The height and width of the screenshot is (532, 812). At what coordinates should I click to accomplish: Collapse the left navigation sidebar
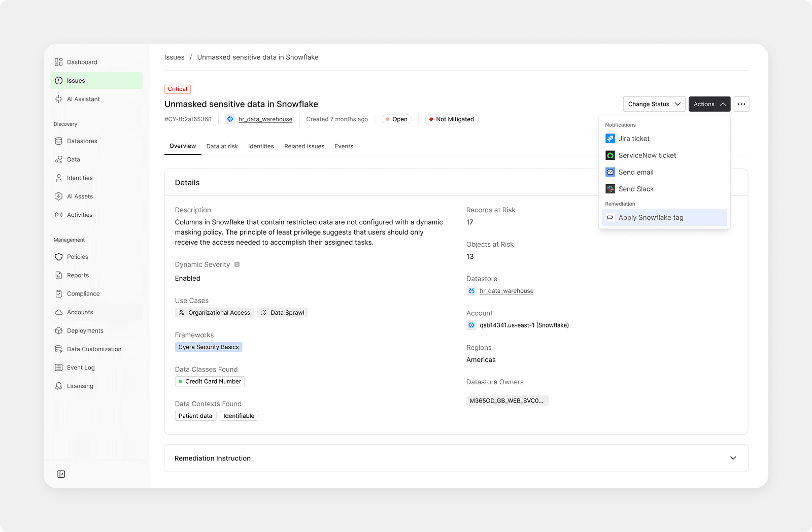point(61,474)
